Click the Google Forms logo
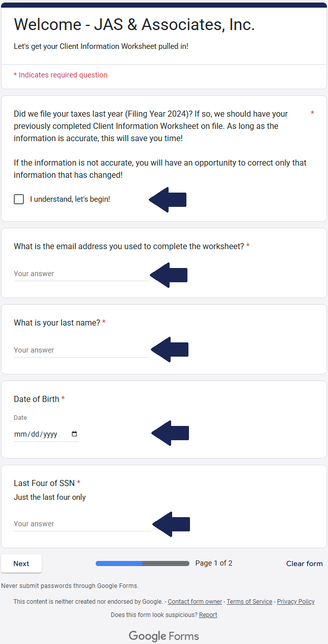This screenshot has width=328, height=644. click(164, 636)
